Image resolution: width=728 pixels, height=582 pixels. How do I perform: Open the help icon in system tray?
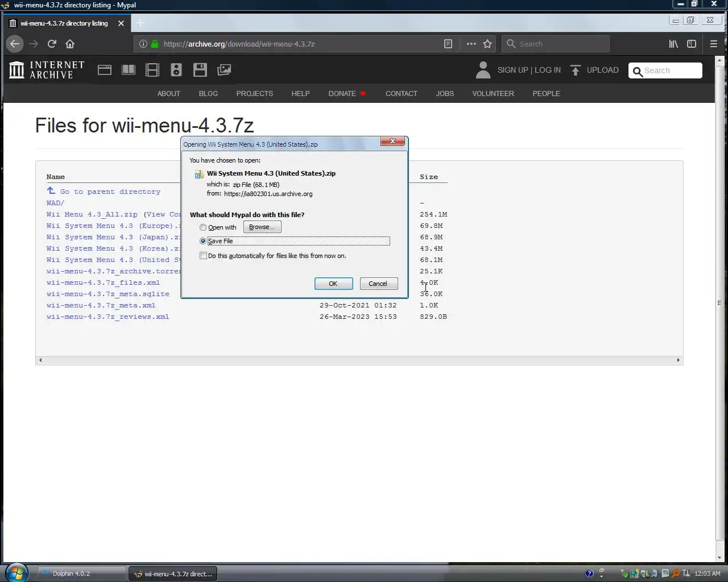click(589, 573)
